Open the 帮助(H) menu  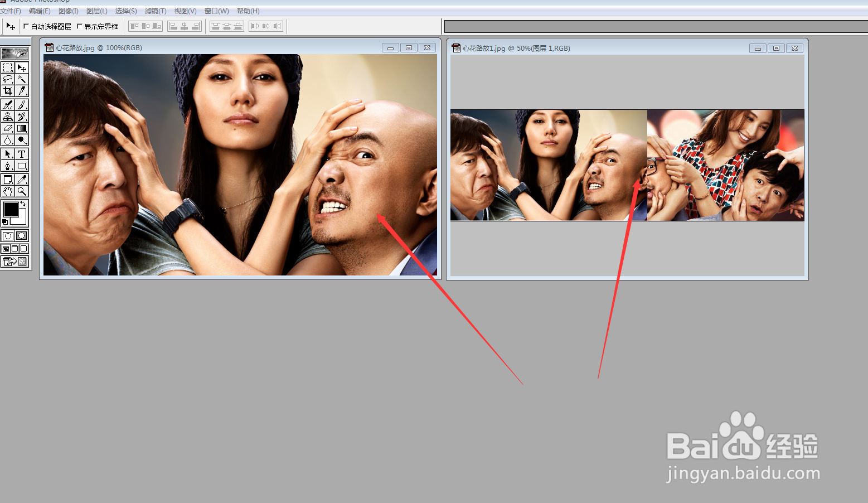pyautogui.click(x=248, y=11)
